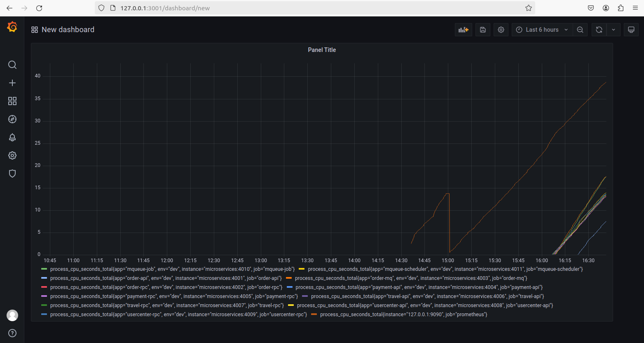Cycle view mode with the monitor icon

coord(631,30)
